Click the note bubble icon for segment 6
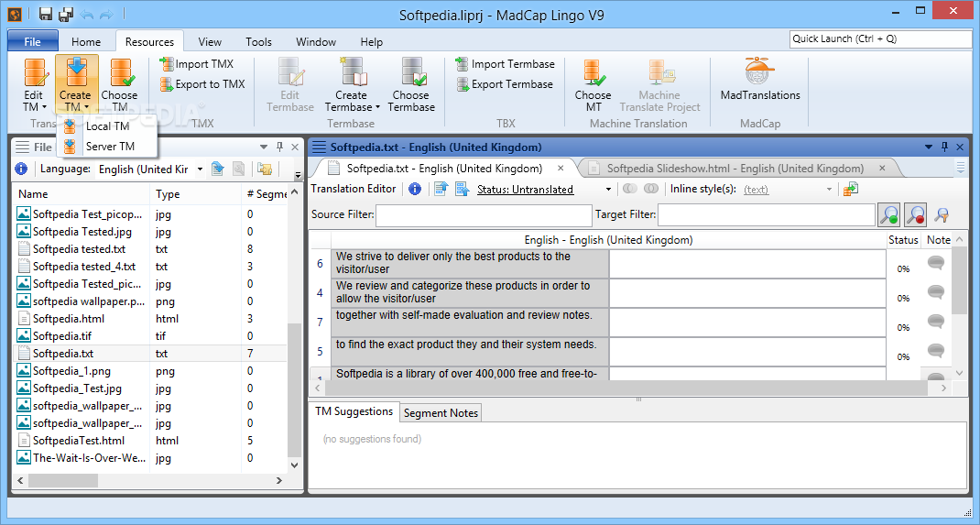This screenshot has width=980, height=525. [x=936, y=262]
